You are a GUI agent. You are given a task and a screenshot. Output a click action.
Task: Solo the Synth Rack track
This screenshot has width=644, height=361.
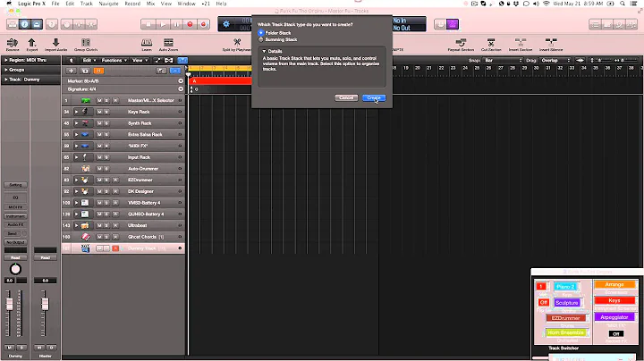point(106,123)
